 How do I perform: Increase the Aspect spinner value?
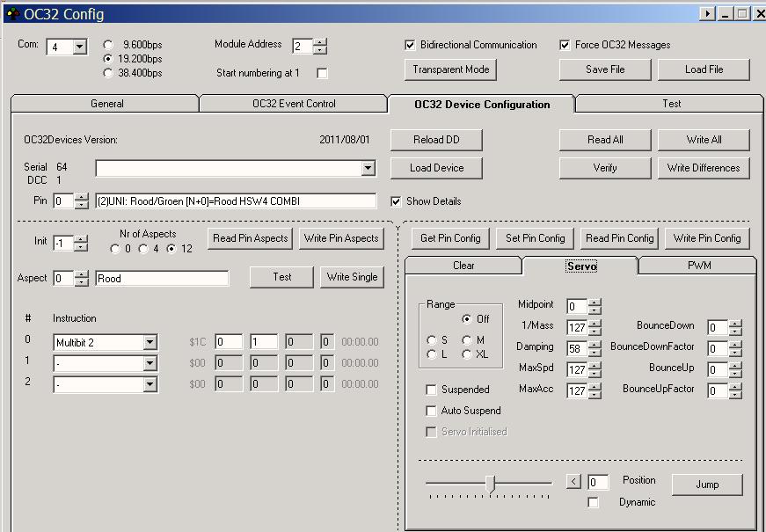pos(81,274)
